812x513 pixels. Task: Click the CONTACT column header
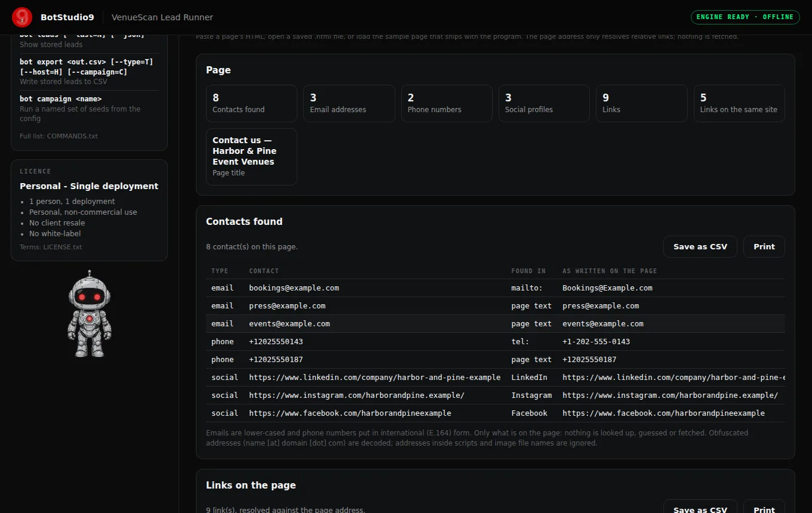click(264, 271)
